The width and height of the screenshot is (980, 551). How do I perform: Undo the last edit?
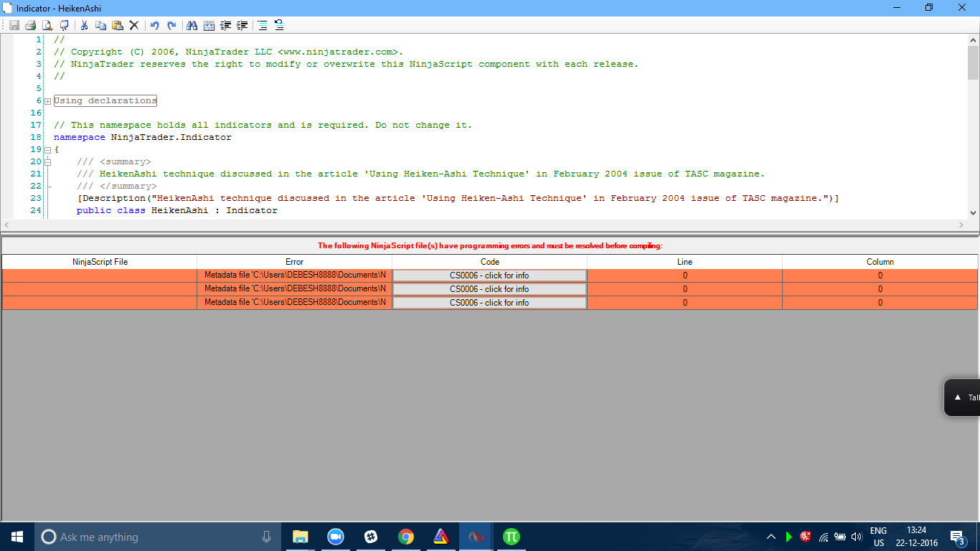(154, 25)
